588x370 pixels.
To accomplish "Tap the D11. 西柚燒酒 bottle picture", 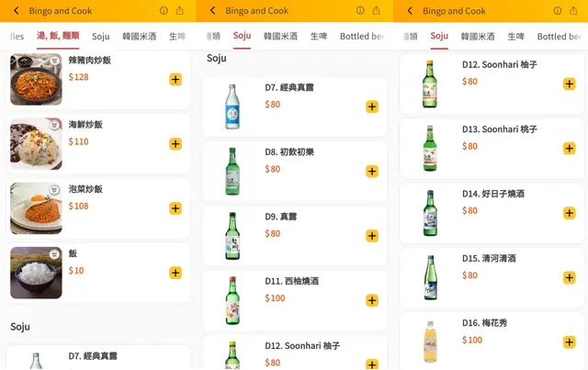I will (232, 300).
